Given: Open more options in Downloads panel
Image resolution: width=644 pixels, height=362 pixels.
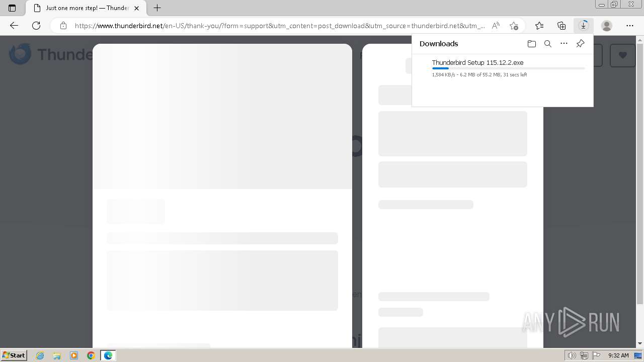Looking at the screenshot, I should click(564, 44).
